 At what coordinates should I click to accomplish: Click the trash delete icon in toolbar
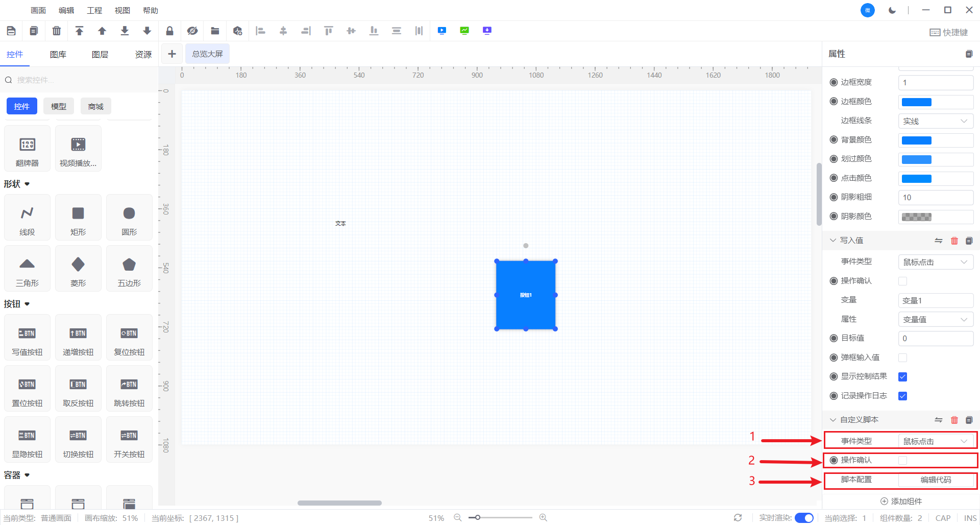57,31
